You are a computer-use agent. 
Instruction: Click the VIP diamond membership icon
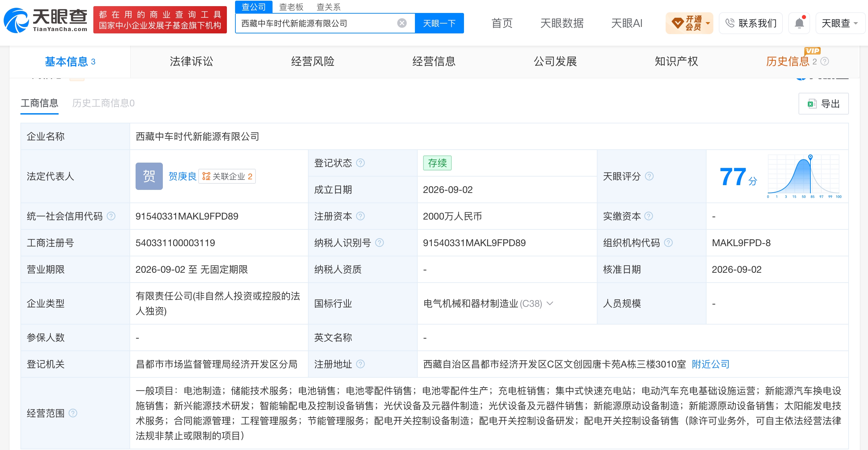(677, 23)
